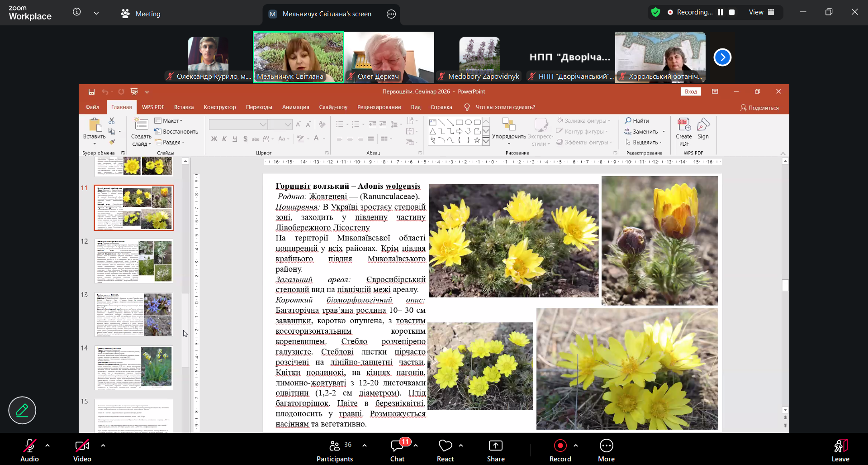Turn on camera with the Video button
Screen dimensions: 868x465
[82, 446]
